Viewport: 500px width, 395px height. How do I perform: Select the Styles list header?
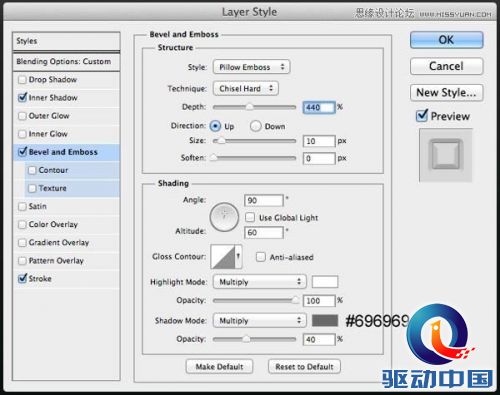click(66, 41)
